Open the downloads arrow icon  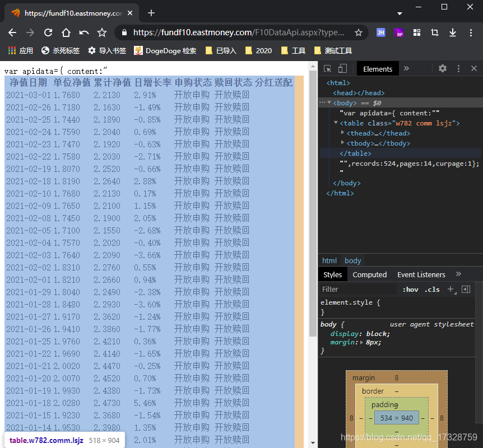[452, 32]
